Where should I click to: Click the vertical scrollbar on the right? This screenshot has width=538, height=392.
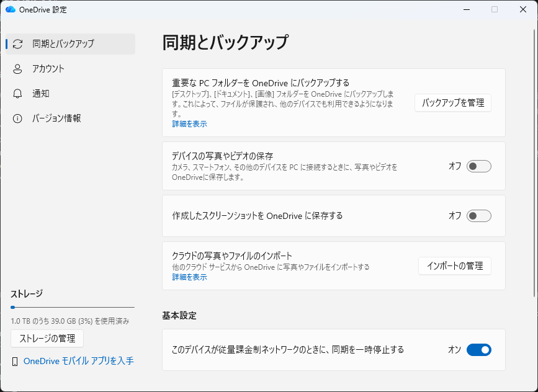(534, 163)
